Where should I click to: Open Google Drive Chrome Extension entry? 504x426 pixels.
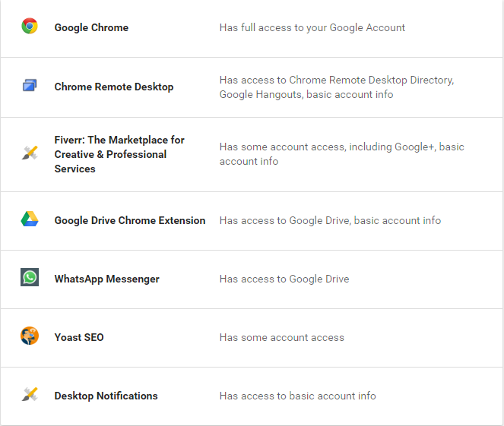pyautogui.click(x=130, y=220)
